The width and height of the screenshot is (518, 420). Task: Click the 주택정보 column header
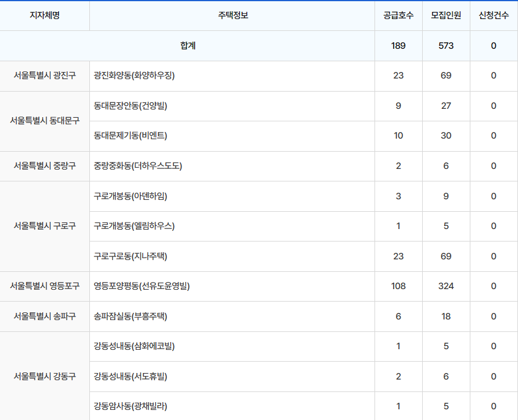coord(232,15)
